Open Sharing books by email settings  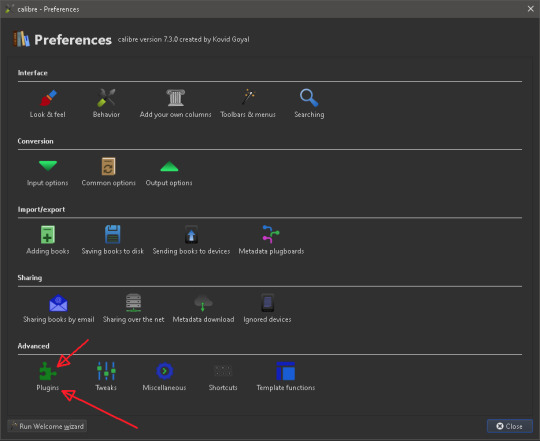[59, 309]
